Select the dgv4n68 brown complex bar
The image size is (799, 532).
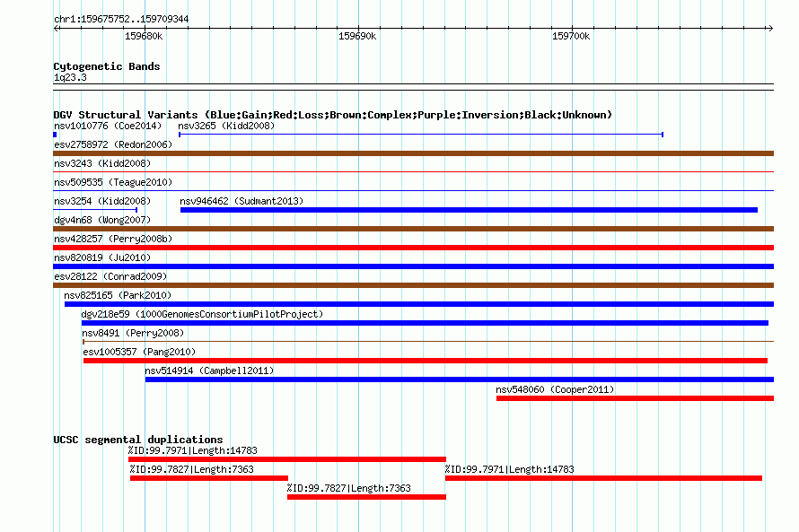click(x=413, y=229)
